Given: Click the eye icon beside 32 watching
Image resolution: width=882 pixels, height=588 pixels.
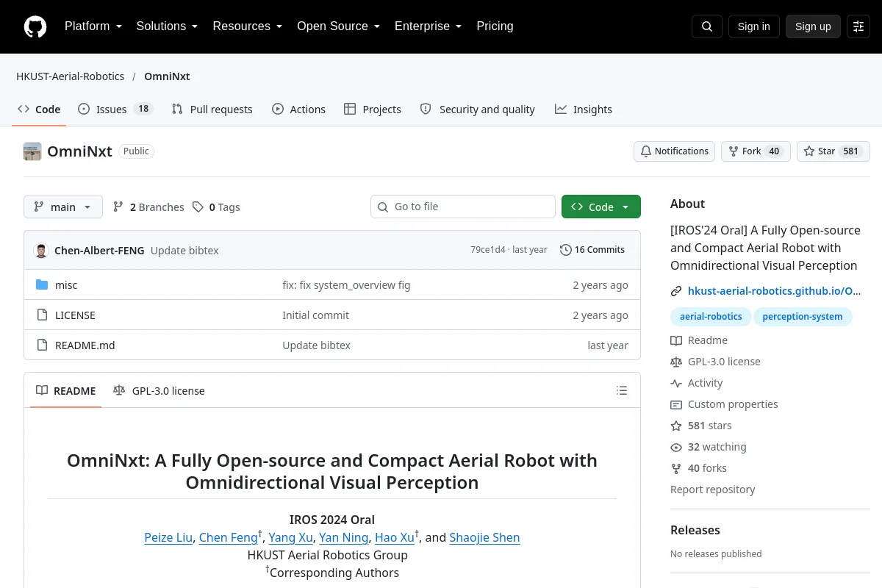Looking at the screenshot, I should [676, 448].
